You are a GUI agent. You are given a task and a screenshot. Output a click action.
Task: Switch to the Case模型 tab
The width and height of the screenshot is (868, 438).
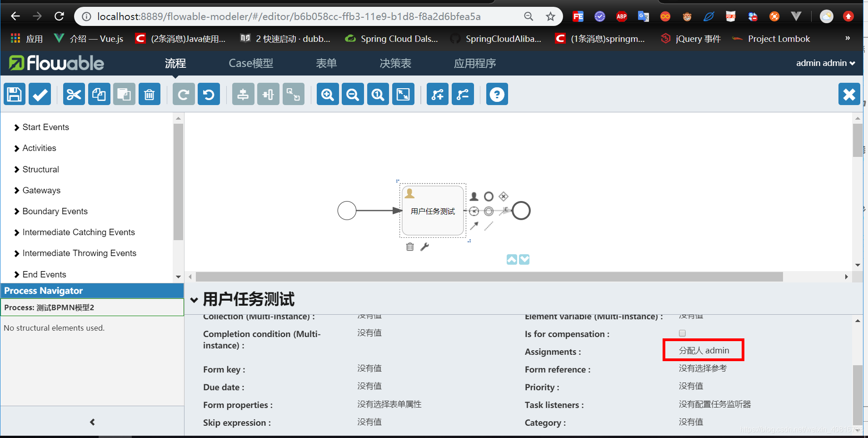click(250, 63)
